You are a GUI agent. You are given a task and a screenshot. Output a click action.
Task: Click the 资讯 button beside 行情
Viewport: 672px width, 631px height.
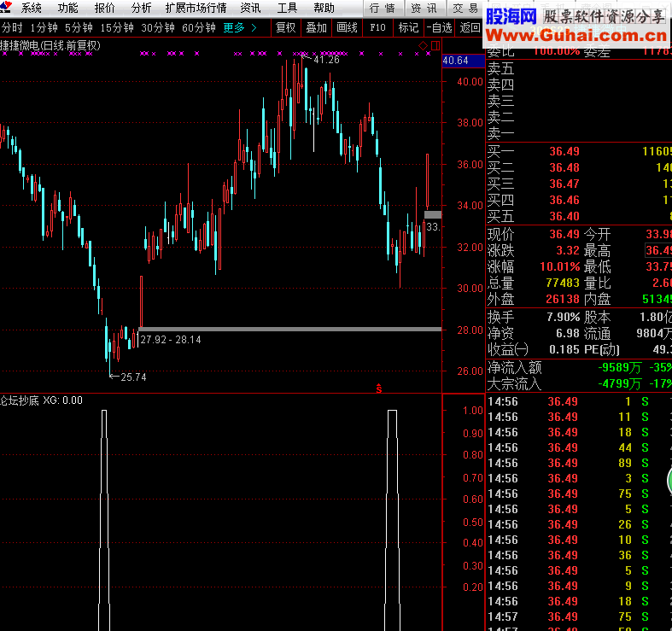(424, 9)
